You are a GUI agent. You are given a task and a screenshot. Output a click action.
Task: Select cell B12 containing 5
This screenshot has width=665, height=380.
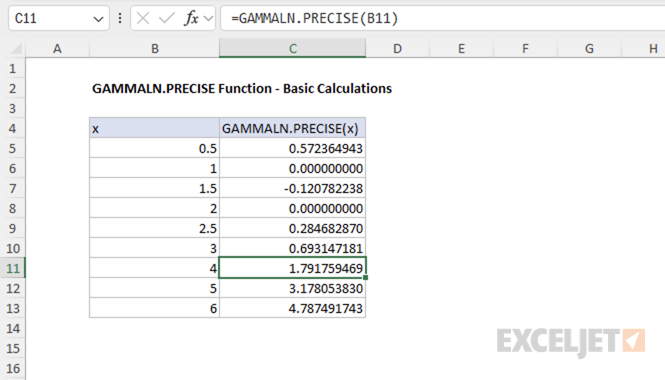[154, 288]
